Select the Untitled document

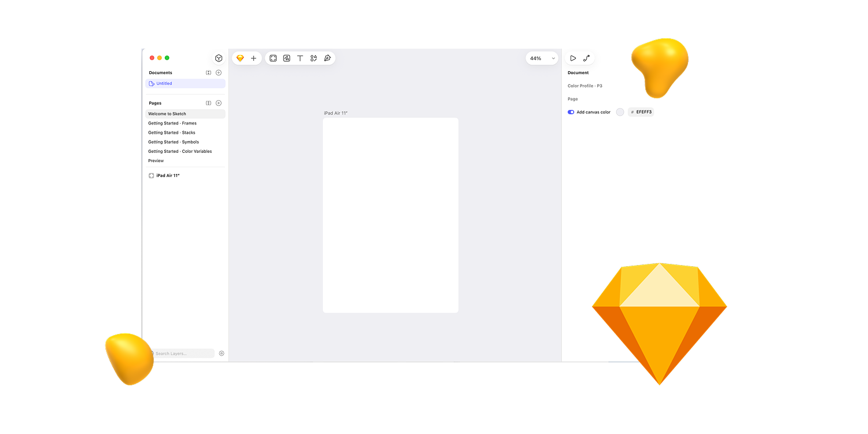[x=185, y=83]
